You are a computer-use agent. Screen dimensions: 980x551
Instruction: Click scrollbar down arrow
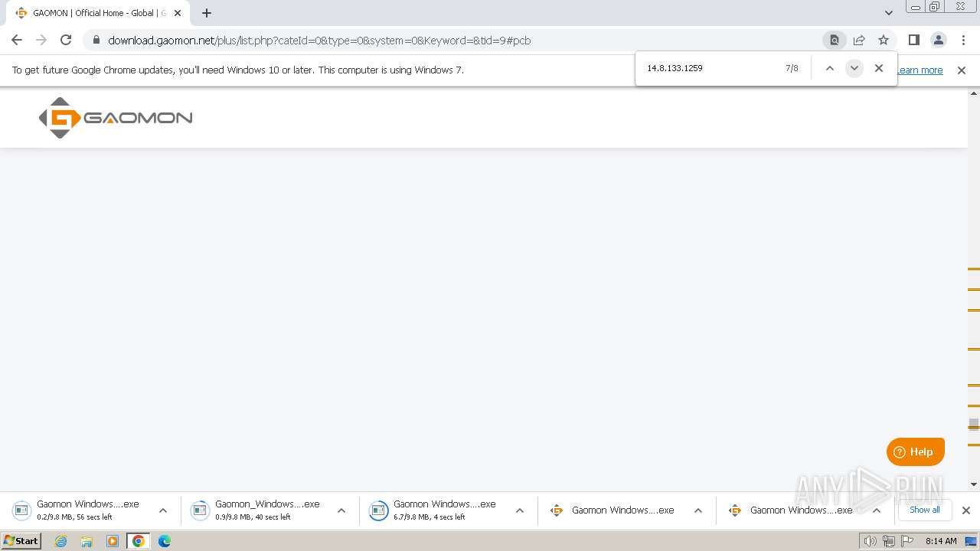[974, 484]
